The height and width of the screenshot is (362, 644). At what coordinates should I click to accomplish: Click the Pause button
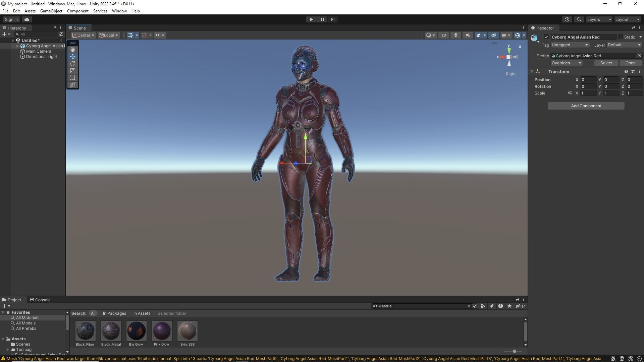click(322, 19)
